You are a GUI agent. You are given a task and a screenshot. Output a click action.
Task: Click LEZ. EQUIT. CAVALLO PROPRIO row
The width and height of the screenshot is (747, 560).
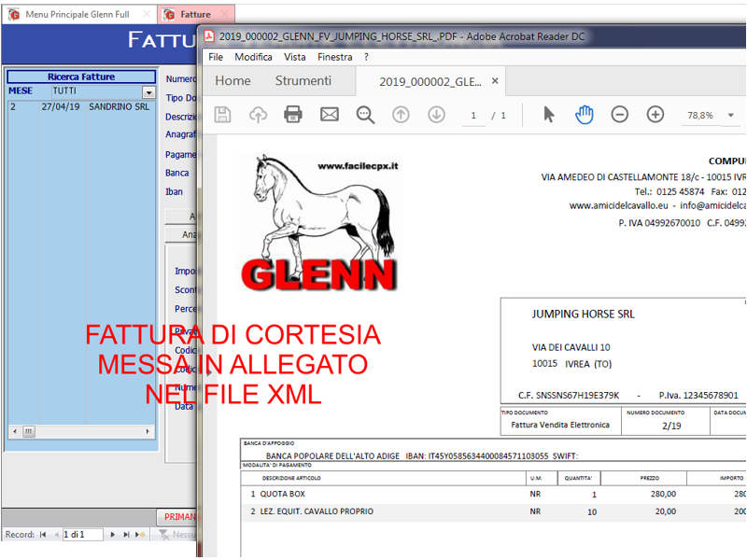[493, 511]
